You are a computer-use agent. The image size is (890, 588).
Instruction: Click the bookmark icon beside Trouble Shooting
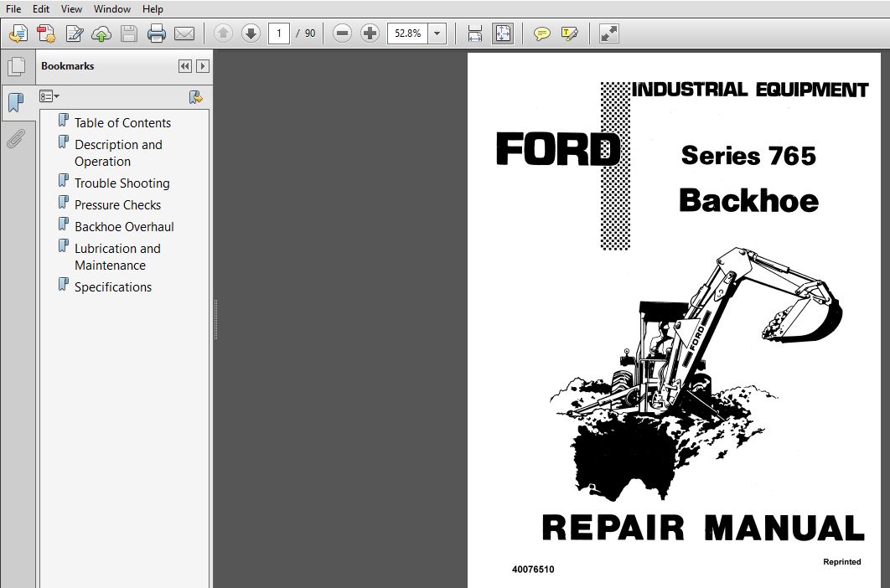[x=64, y=182]
